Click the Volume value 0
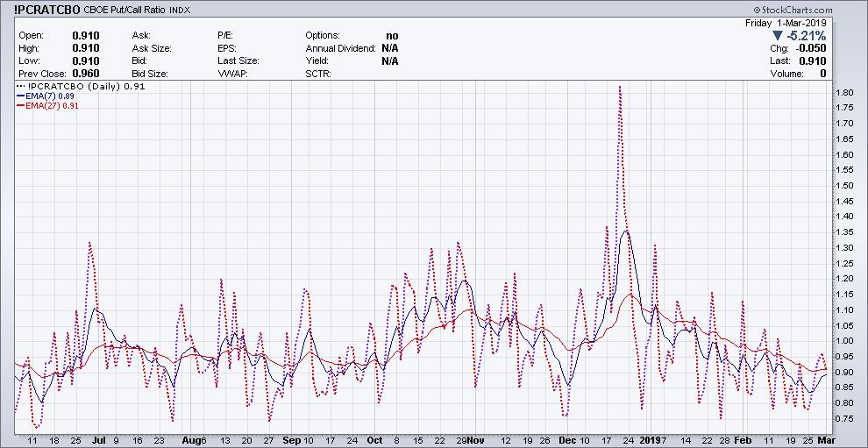This screenshot has height=448, width=868. pos(823,75)
